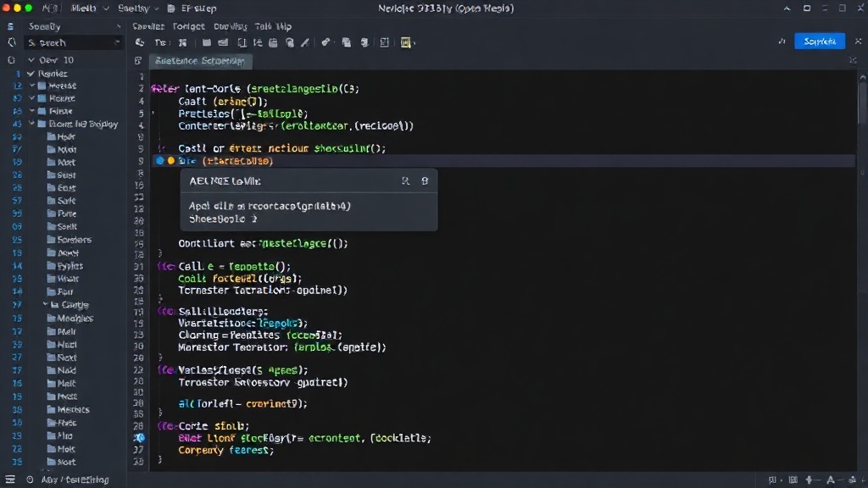Image resolution: width=868 pixels, height=488 pixels.
Task: Collapse the 'Oev 10' tree root
Action: pos(31,60)
